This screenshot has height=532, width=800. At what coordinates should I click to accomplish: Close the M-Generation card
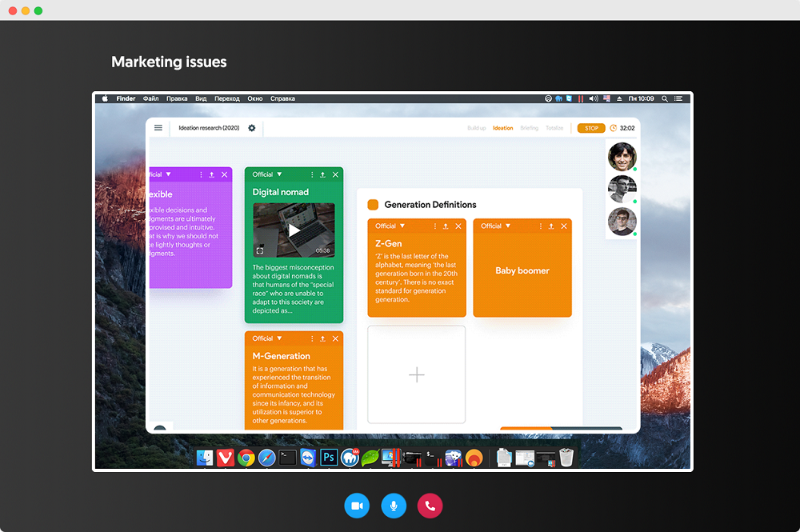click(335, 338)
